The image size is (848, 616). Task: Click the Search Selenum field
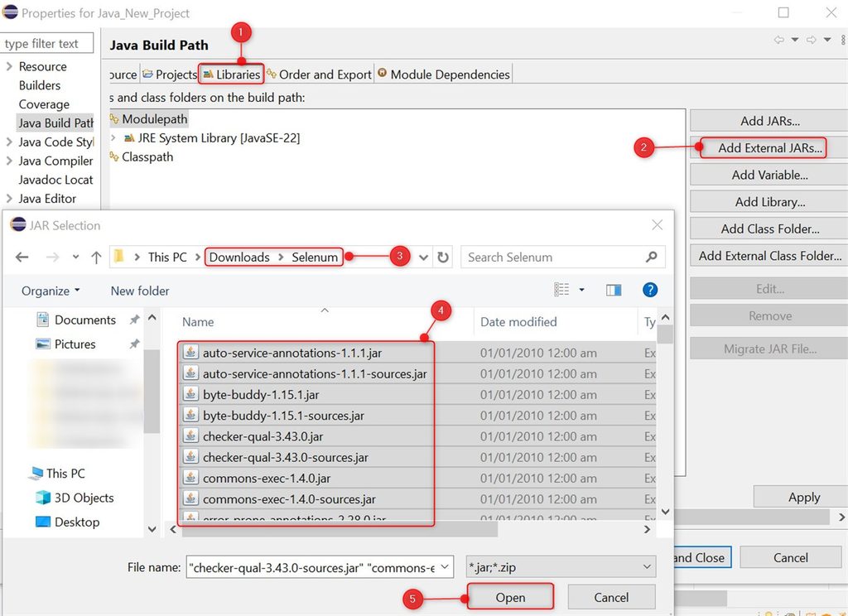click(x=552, y=257)
